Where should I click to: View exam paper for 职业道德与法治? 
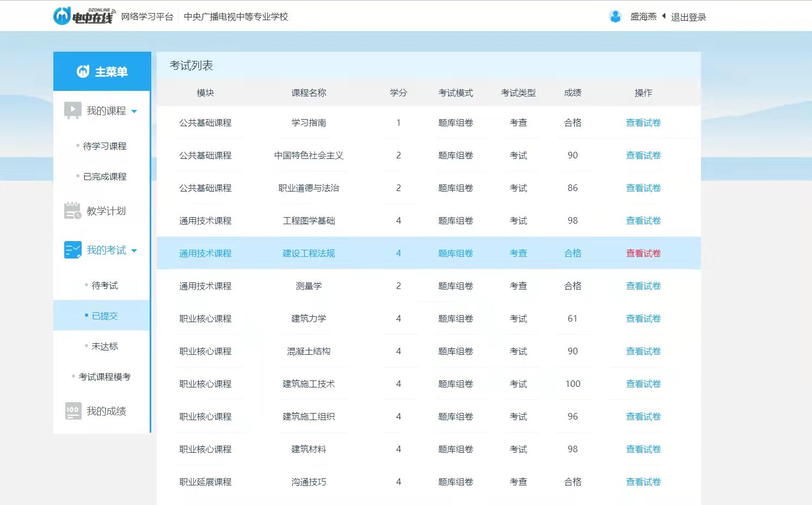(x=643, y=188)
